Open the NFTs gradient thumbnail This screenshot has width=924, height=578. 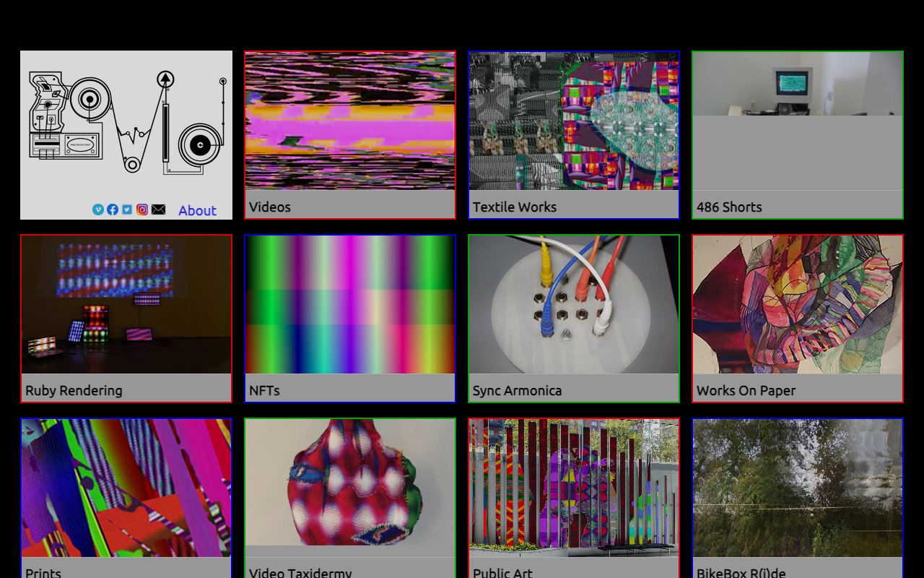click(x=350, y=304)
